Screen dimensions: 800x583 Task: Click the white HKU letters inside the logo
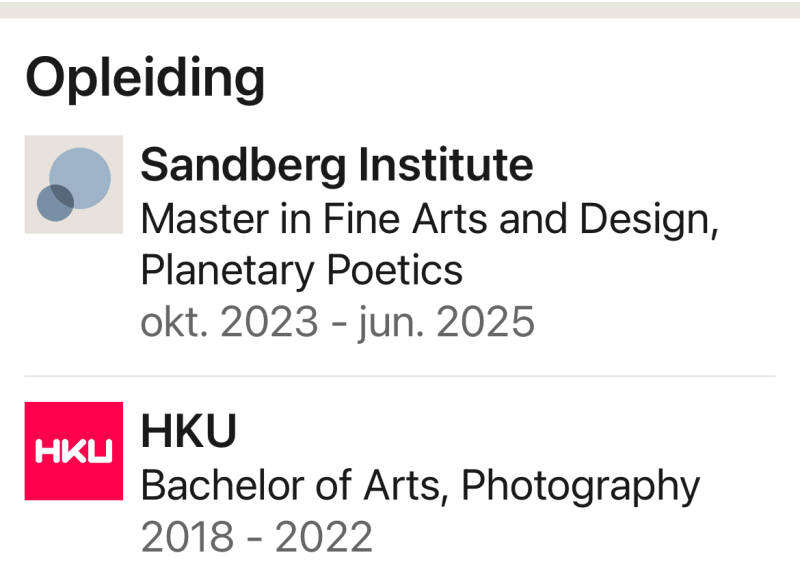[x=73, y=452]
